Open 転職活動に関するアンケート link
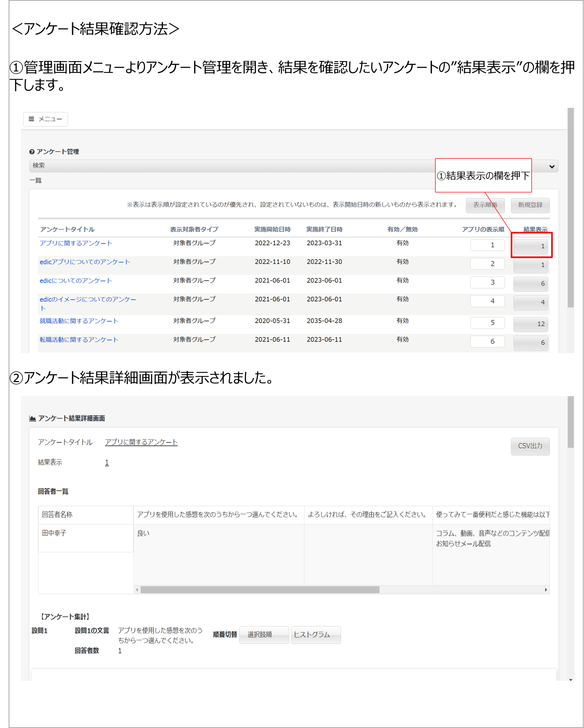The height and width of the screenshot is (728, 584). pos(79,340)
